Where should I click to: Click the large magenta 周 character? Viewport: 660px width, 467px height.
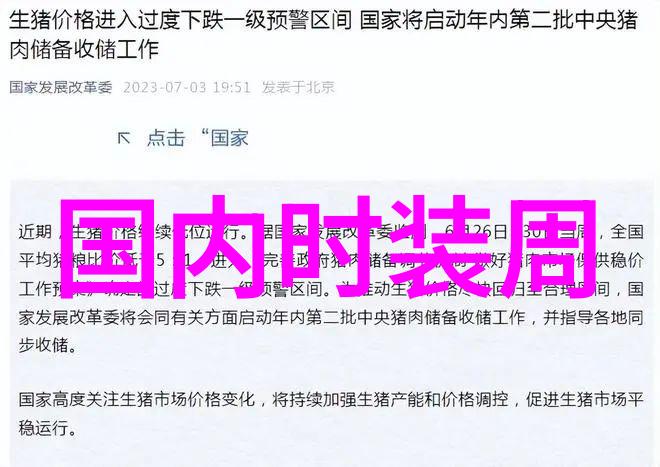point(547,248)
